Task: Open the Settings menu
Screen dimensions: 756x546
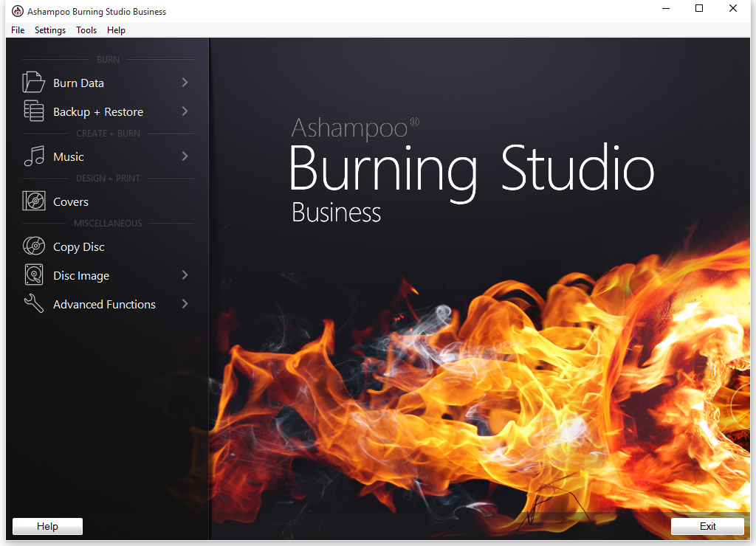Action: [x=50, y=30]
